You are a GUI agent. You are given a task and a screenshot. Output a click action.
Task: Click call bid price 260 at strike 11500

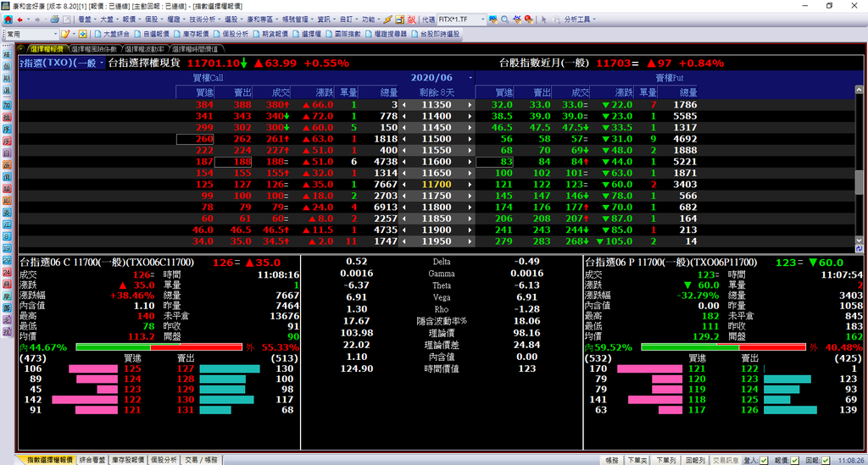coord(195,140)
